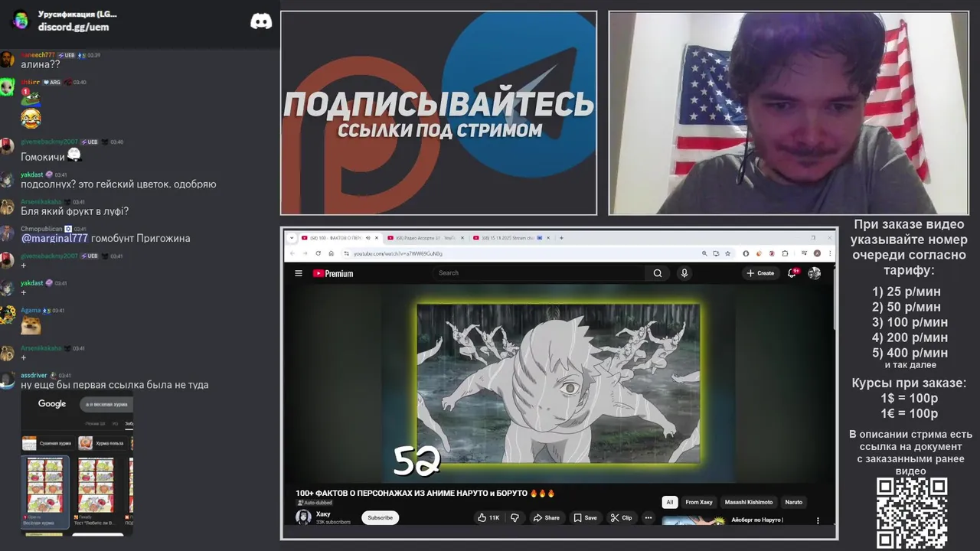This screenshot has width=980, height=551.
Task: Click the Discord server avatar icon
Action: click(21, 20)
